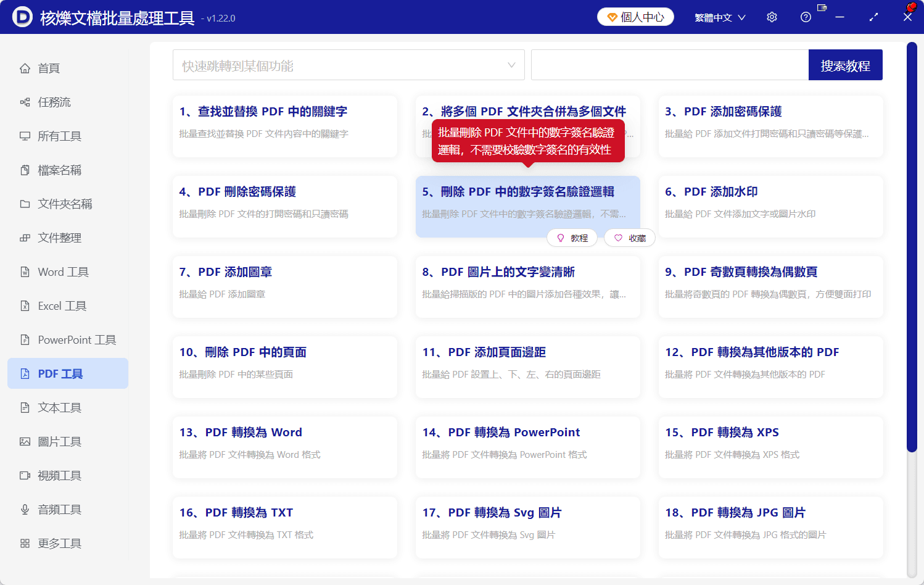Image resolution: width=924 pixels, height=585 pixels.
Task: Select Word 工具 in the sidebar
Action: point(62,272)
